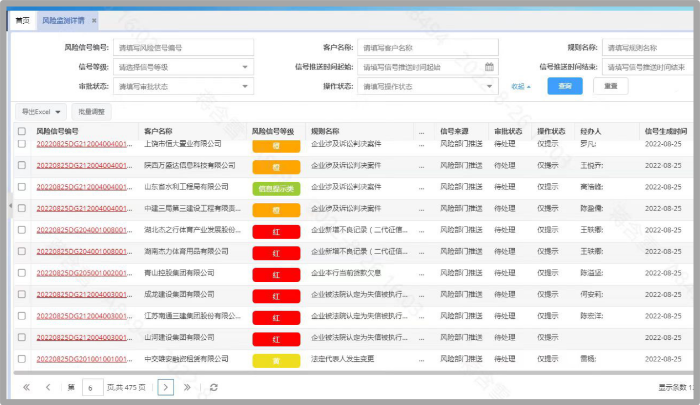The image size is (700, 405).
Task: Collapse the left side panel handle
Action: click(9, 206)
